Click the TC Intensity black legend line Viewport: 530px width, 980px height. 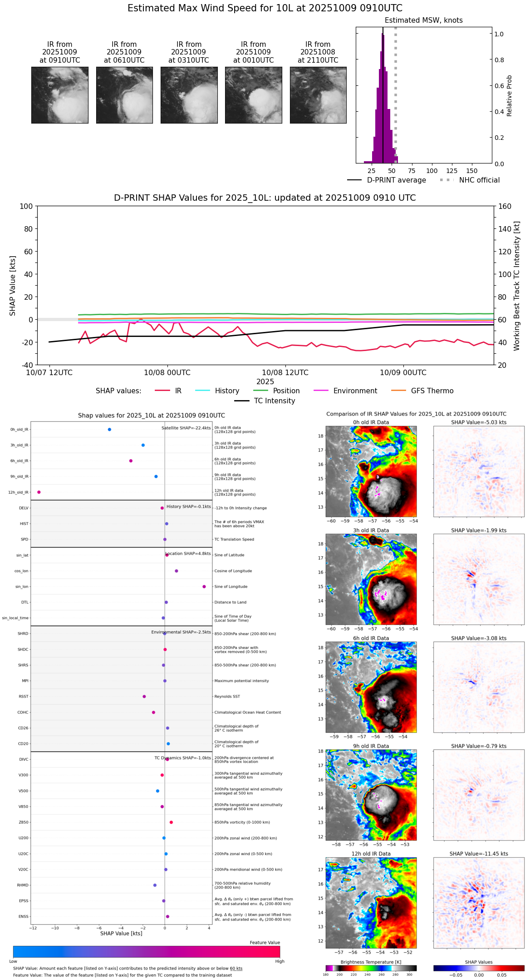click(242, 401)
